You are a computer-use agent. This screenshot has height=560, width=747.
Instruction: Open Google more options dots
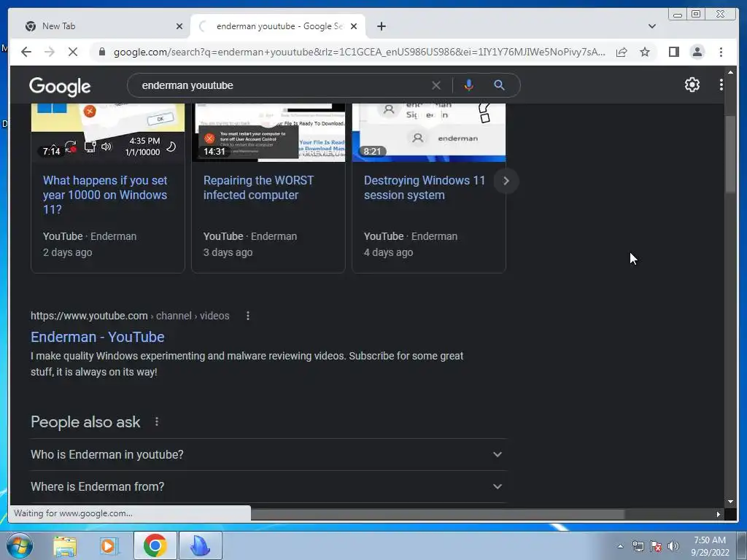point(721,85)
